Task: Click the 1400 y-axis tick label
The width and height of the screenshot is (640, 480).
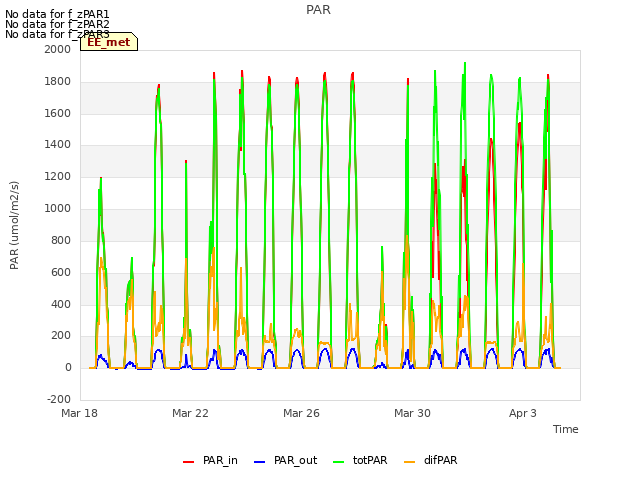Action: click(x=58, y=144)
